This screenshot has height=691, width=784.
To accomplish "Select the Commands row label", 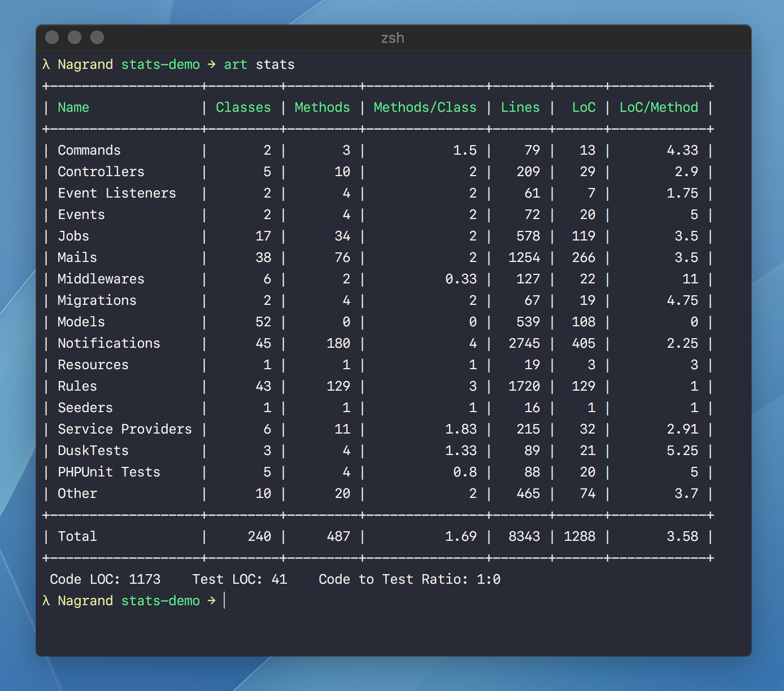I will click(89, 150).
